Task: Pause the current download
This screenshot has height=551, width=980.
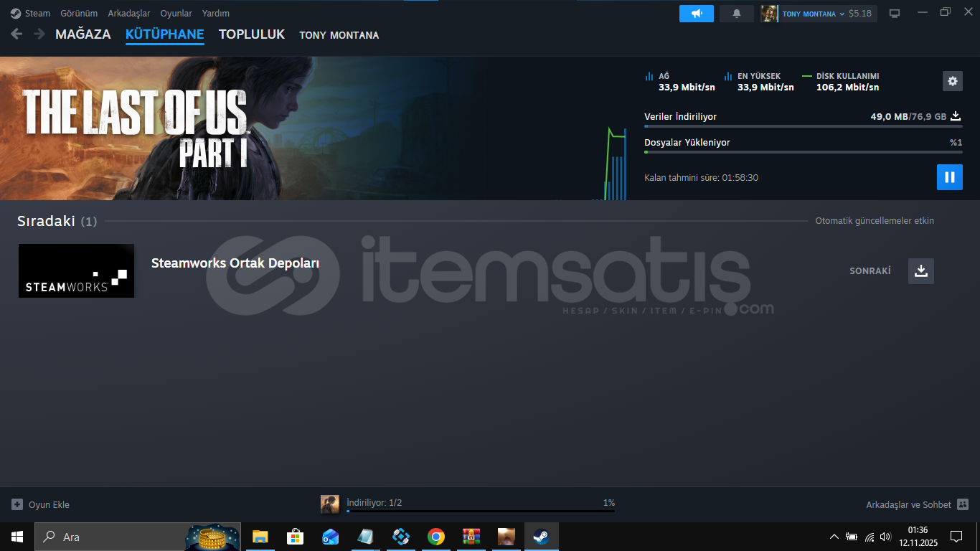Action: (950, 177)
